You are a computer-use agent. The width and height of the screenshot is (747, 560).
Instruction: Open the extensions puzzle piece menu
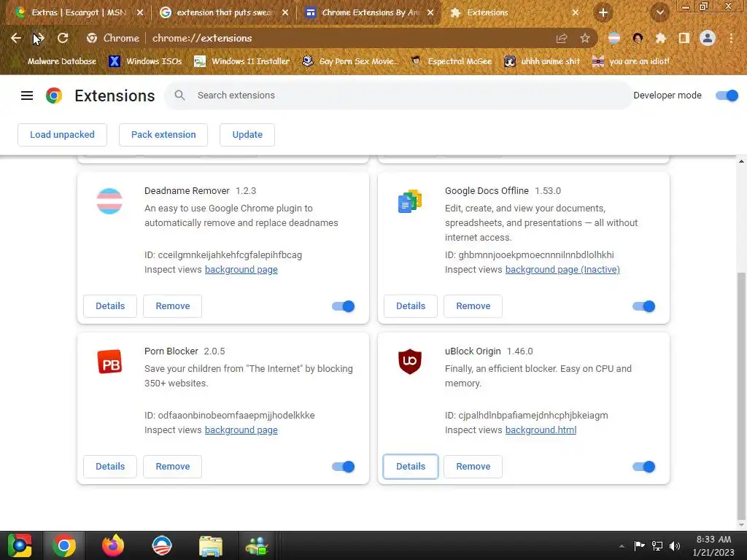[x=661, y=38]
